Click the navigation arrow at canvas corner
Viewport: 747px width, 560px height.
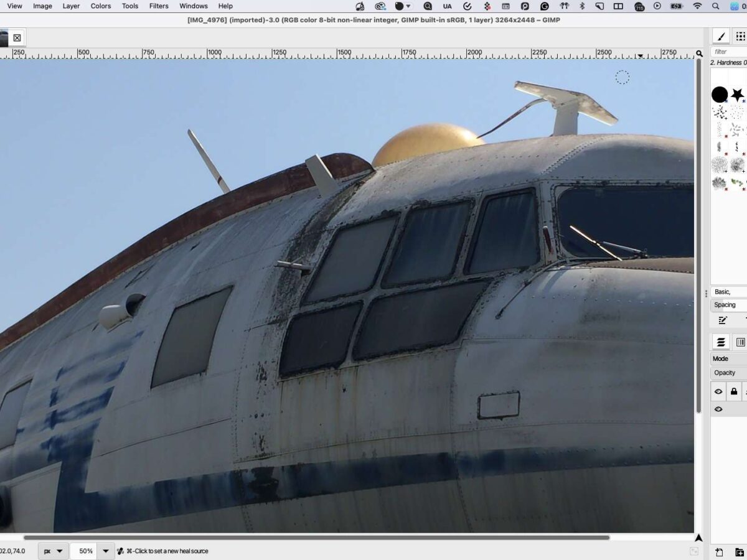pyautogui.click(x=698, y=538)
